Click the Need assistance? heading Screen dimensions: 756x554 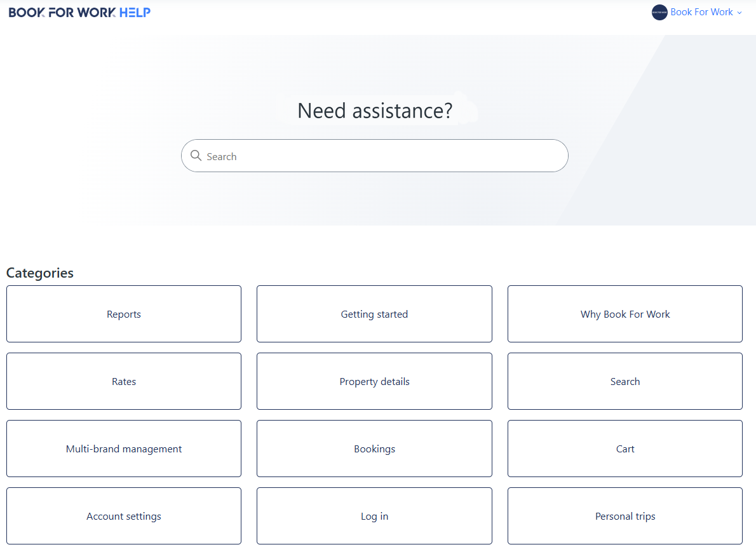[x=375, y=111]
